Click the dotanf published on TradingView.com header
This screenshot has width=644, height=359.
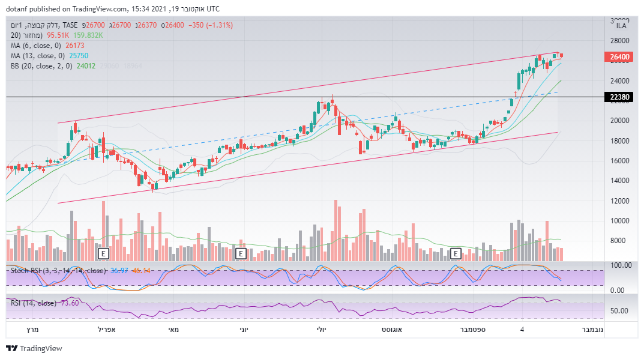[114, 8]
